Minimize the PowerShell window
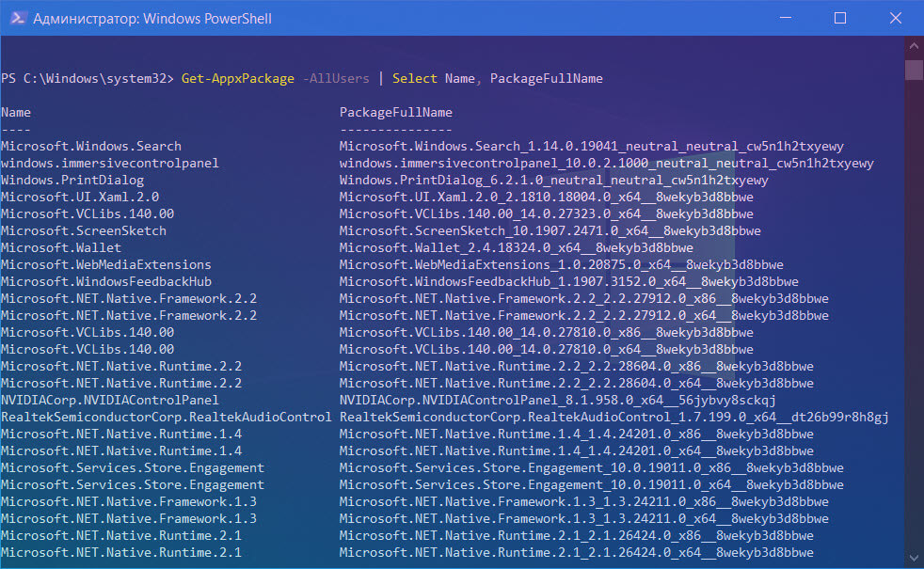Image resolution: width=924 pixels, height=569 pixels. [785, 18]
